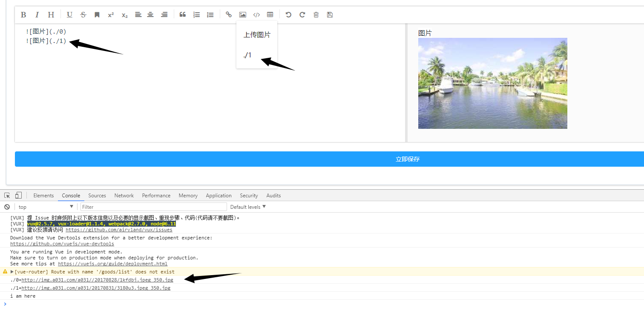Image resolution: width=644 pixels, height=310 pixels.
Task: Switch to the Network tab
Action: [124, 196]
